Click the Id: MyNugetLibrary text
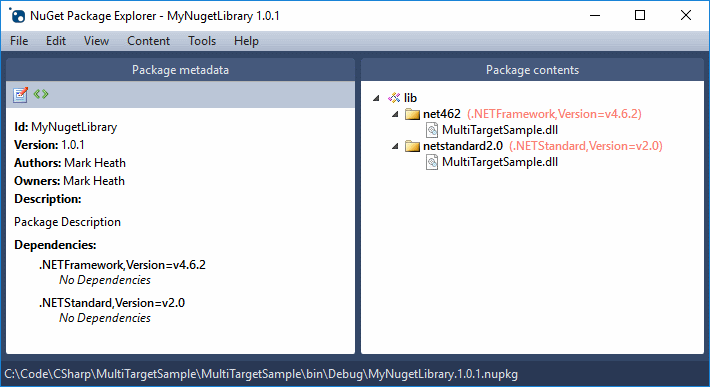710x387 pixels. [66, 127]
